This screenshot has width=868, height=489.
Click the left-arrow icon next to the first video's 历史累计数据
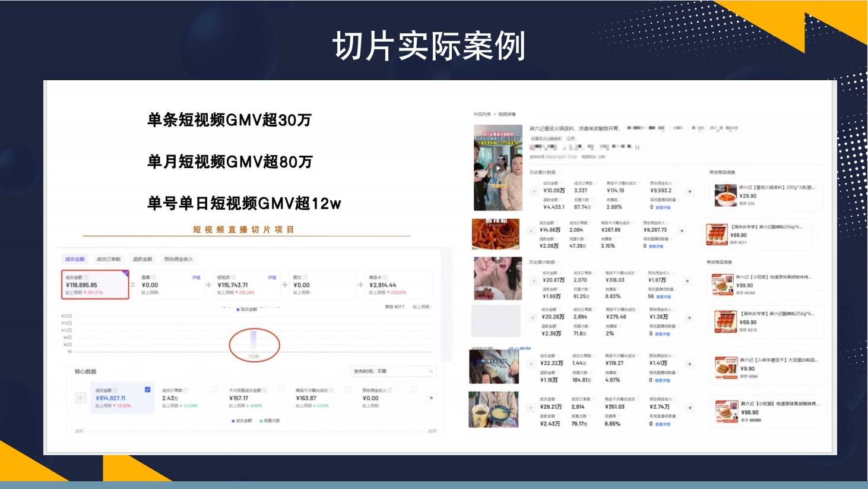[534, 191]
